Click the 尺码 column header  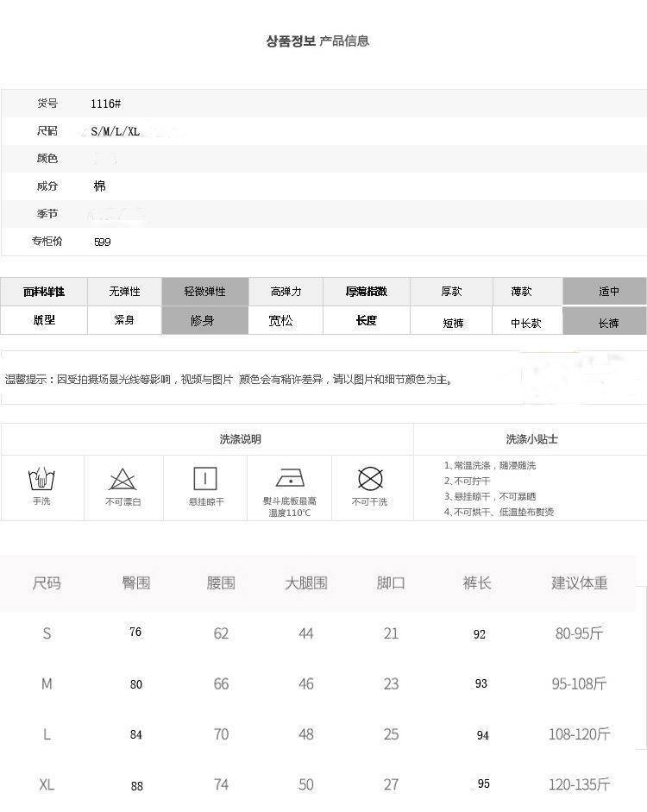(47, 583)
